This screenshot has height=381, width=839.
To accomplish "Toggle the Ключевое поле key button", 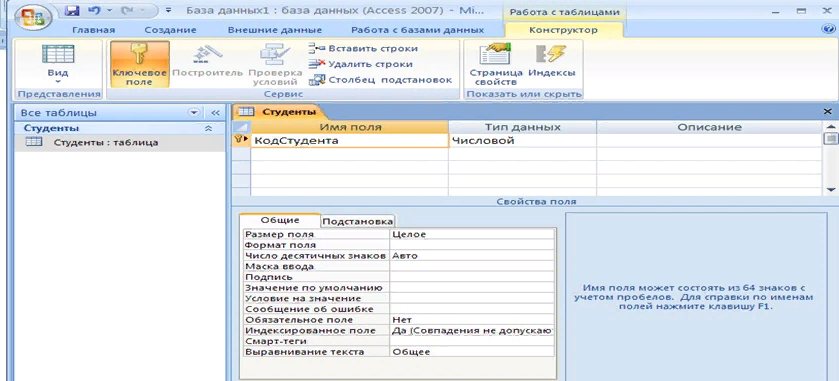I will click(140, 65).
